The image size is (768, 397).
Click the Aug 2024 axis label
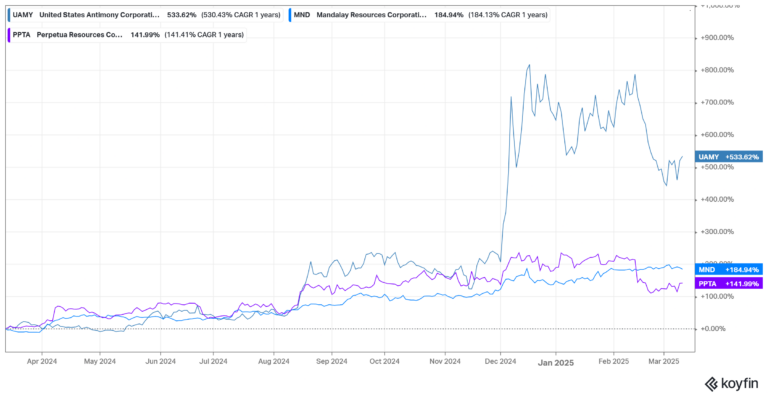(273, 362)
